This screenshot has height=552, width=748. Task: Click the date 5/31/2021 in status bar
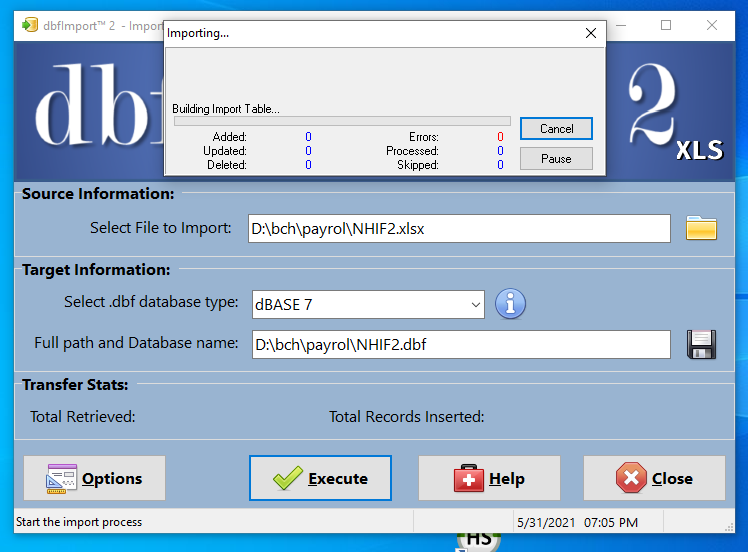(545, 522)
